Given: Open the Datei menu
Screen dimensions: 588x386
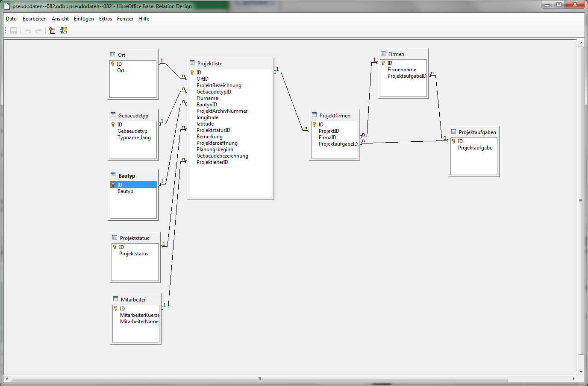Looking at the screenshot, I should pyautogui.click(x=12, y=19).
